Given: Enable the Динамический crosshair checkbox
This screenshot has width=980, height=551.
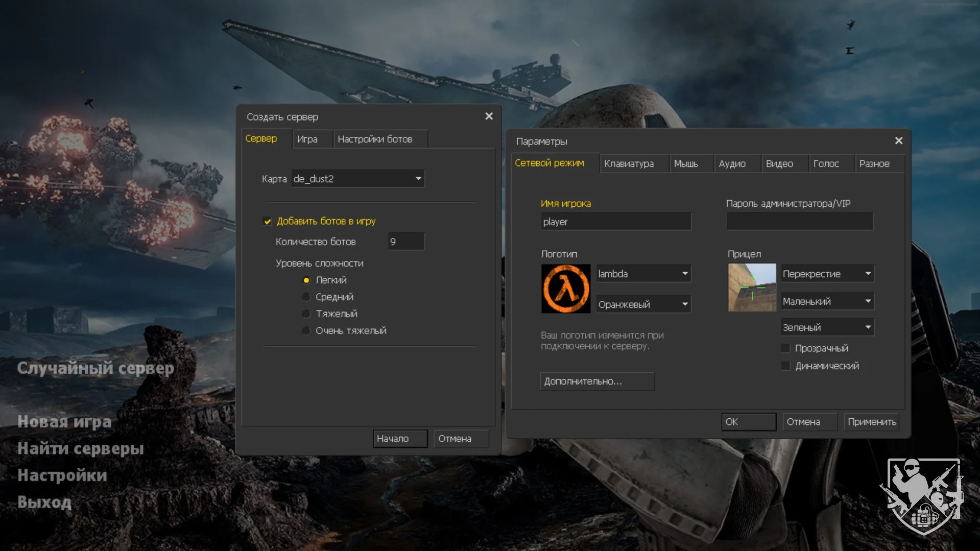Looking at the screenshot, I should click(785, 366).
